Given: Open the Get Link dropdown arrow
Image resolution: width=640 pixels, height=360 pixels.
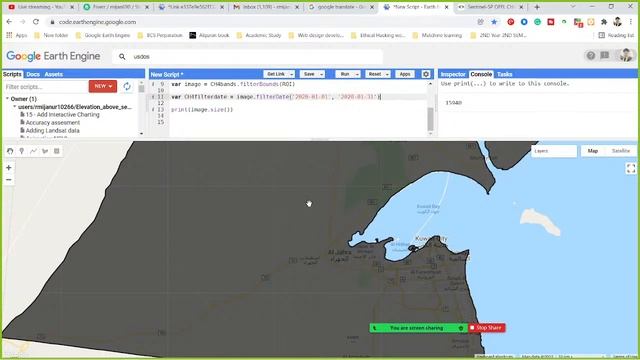Looking at the screenshot, I should point(291,74).
